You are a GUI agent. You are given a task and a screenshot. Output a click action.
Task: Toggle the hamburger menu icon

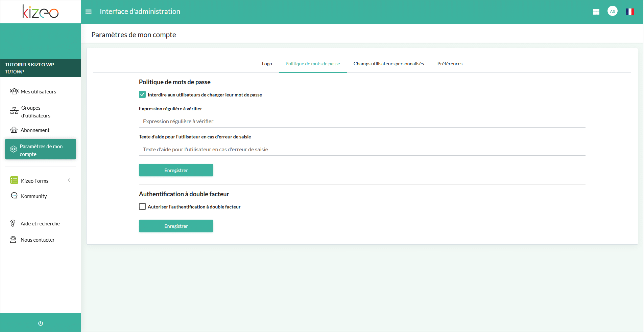pos(89,12)
